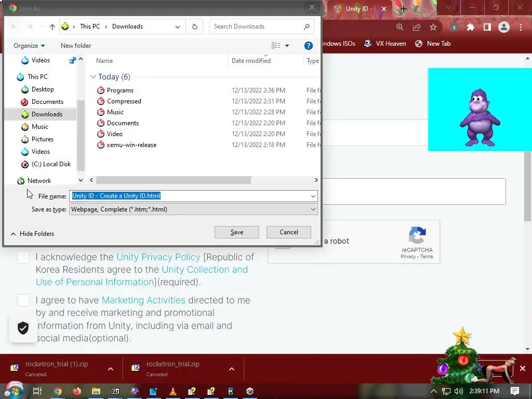532x399 pixels.
Task: Select the Compressed folder row
Action: 124,101
